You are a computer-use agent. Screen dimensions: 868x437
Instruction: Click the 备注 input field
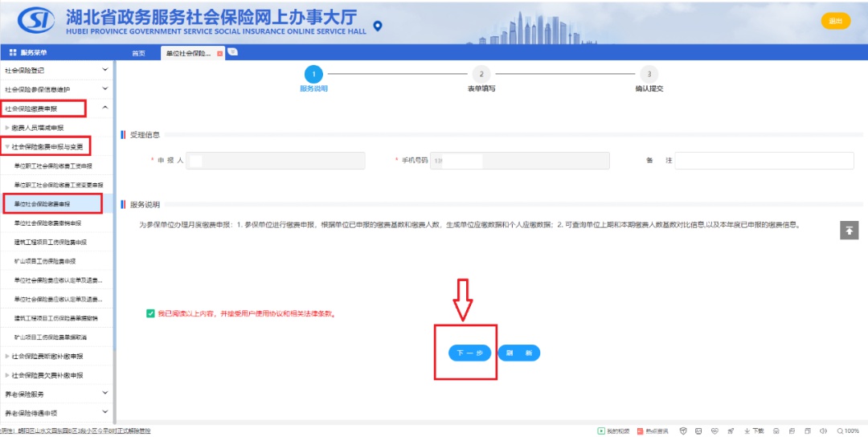click(x=764, y=161)
